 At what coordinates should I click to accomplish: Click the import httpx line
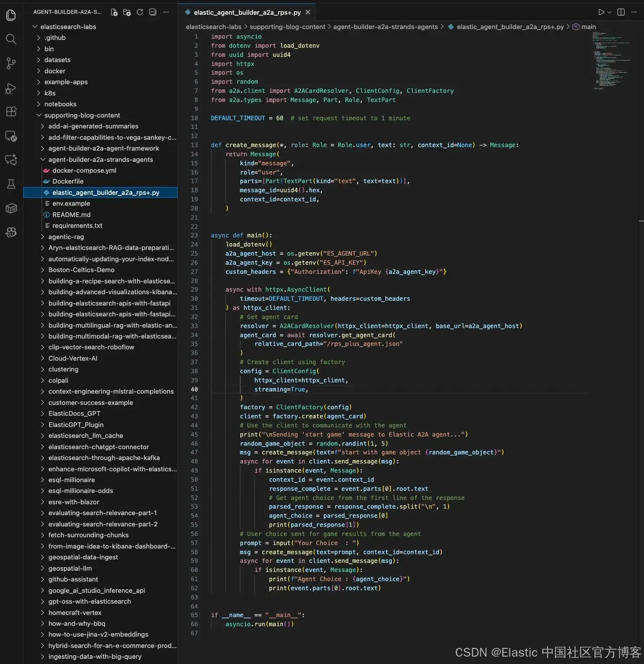tap(233, 64)
